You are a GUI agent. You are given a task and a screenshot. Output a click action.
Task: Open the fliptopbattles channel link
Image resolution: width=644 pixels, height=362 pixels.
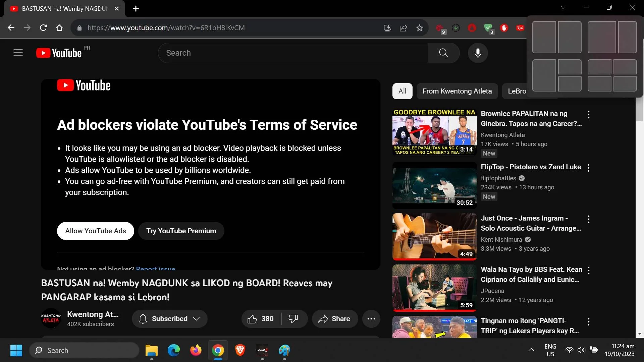[x=498, y=178]
